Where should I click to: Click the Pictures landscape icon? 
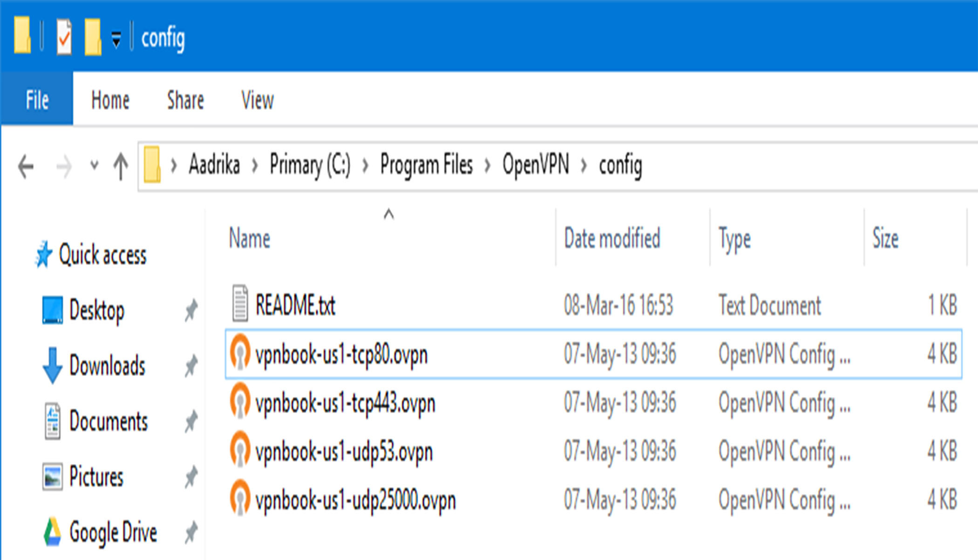[x=52, y=477]
